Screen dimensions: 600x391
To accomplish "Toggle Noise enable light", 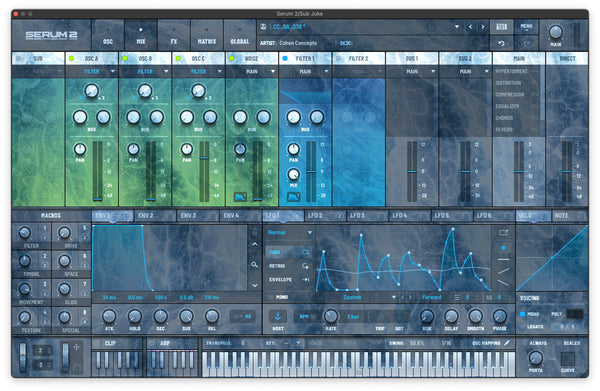I will (x=232, y=59).
